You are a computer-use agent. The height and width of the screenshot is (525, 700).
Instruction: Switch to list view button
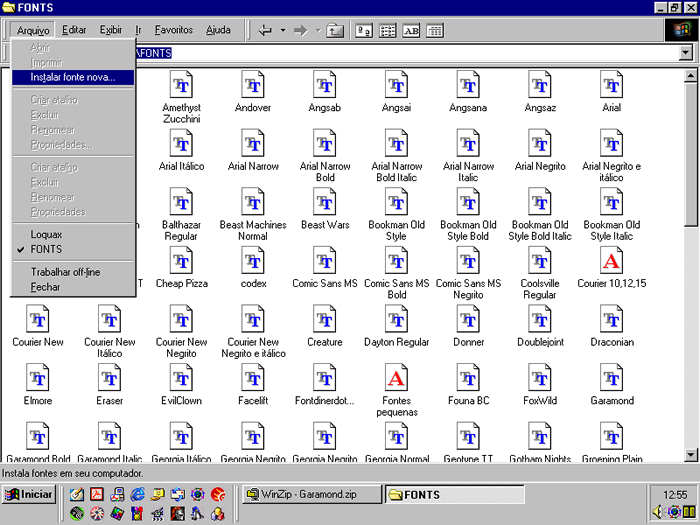pyautogui.click(x=388, y=30)
